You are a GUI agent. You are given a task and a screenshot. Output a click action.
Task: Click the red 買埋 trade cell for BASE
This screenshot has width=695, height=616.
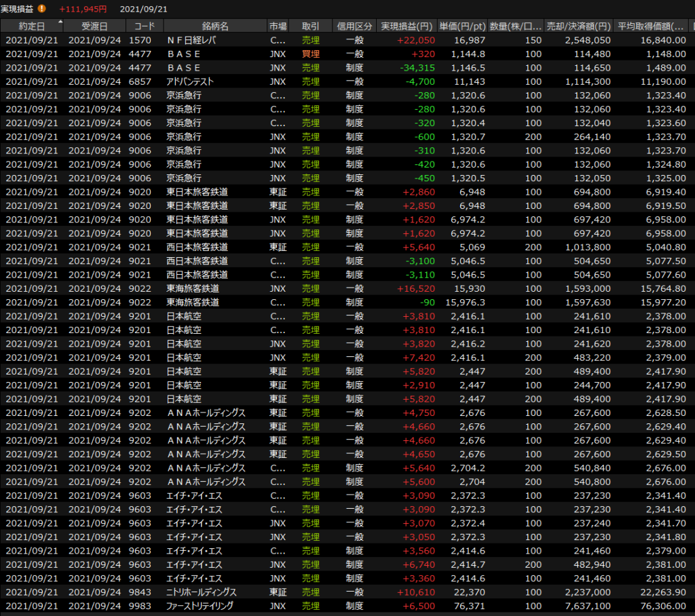coord(311,54)
